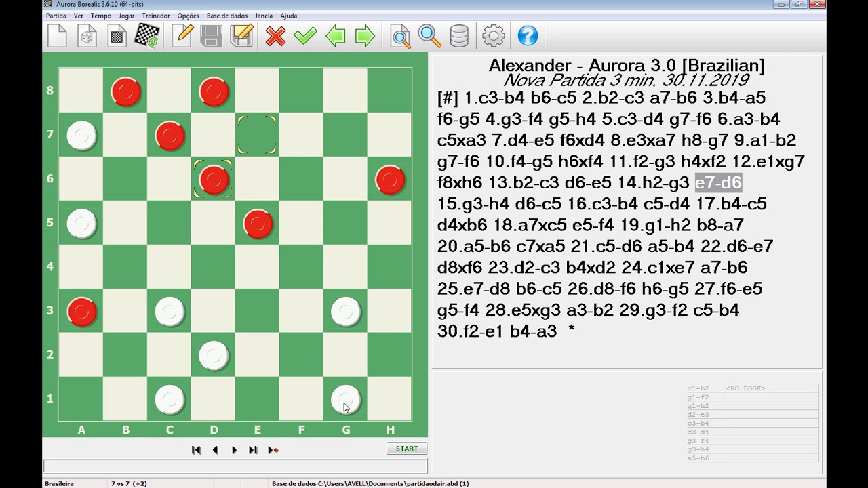
Task: Open the Janela menu
Action: point(264,16)
